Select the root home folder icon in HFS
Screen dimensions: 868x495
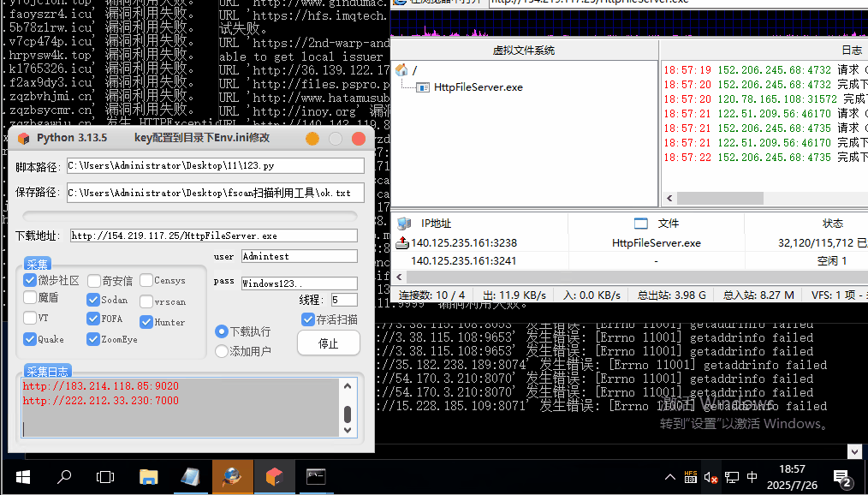tap(401, 69)
